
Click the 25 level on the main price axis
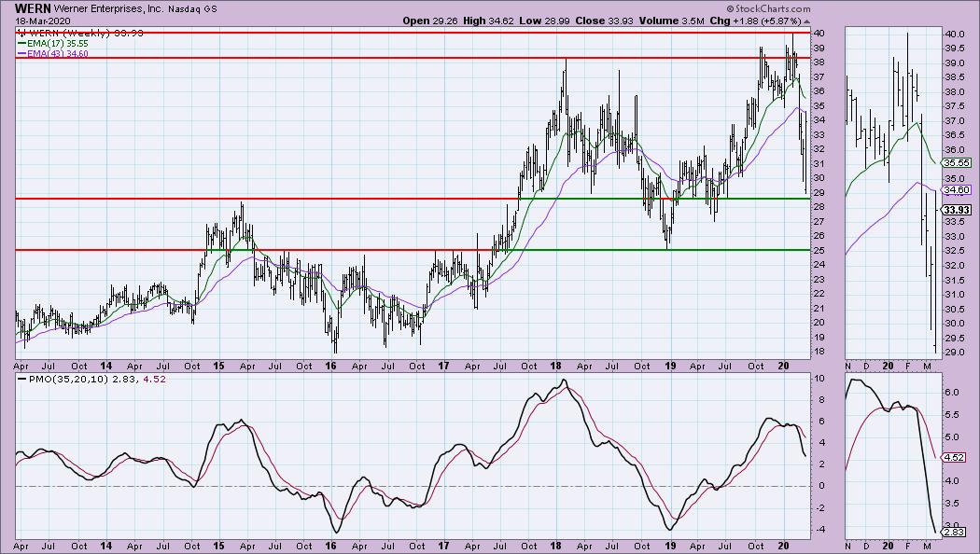pos(818,251)
